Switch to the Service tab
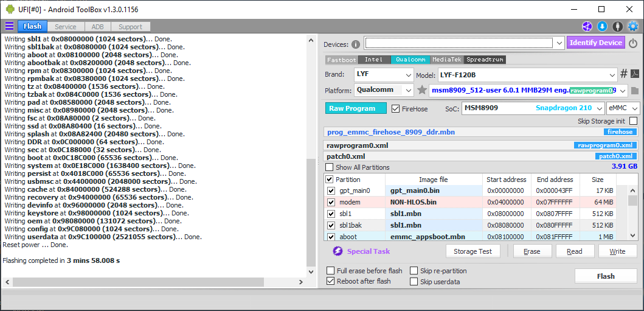The height and width of the screenshot is (311, 644). [x=66, y=27]
